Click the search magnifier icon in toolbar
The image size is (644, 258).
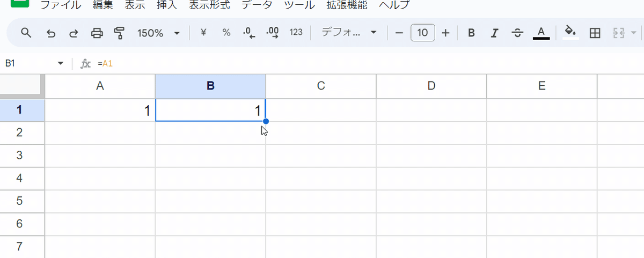[x=26, y=33]
